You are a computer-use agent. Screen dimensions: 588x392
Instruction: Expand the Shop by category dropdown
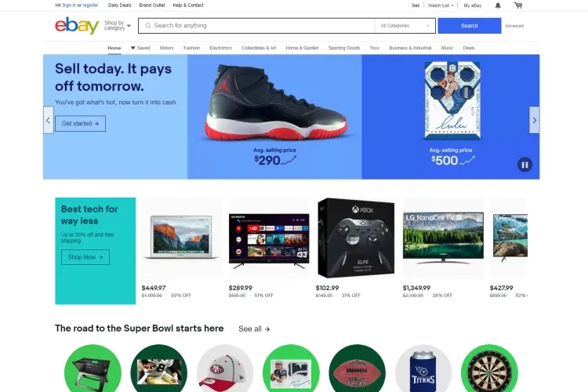click(x=118, y=26)
